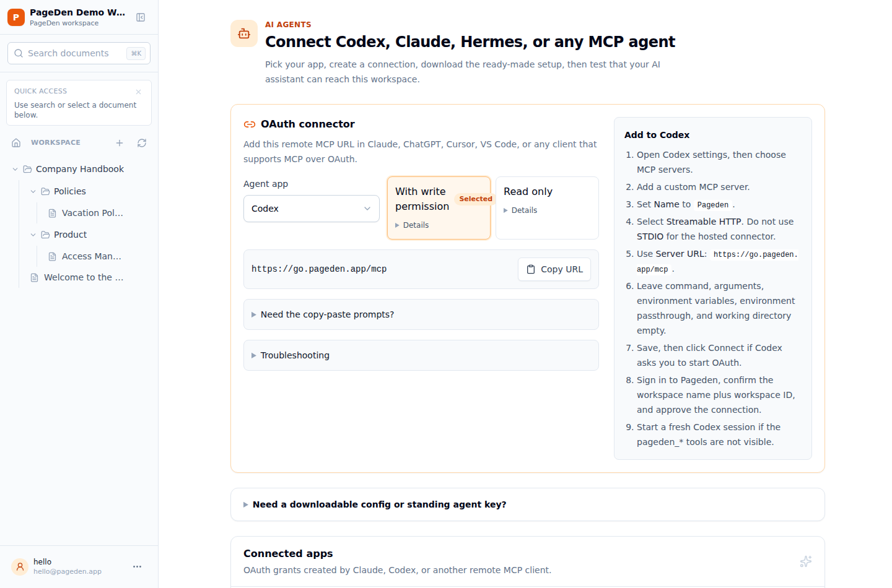
Task: Click the Product folder icon
Action: point(45,235)
